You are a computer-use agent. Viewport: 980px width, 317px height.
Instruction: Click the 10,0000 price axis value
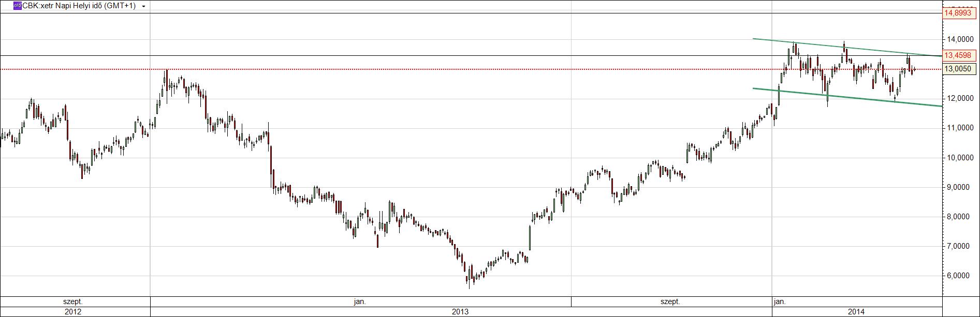(960, 158)
